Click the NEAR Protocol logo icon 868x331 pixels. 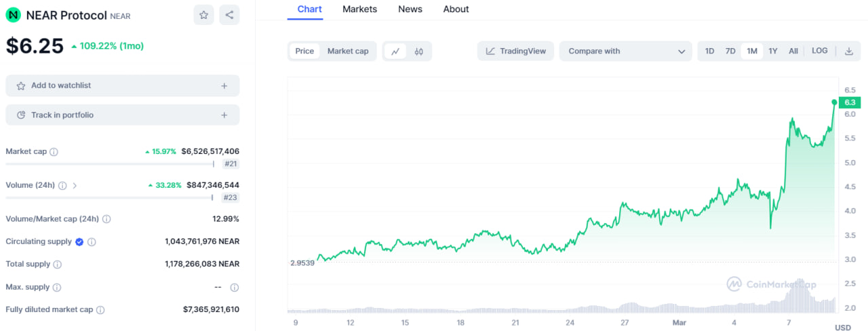pos(14,15)
